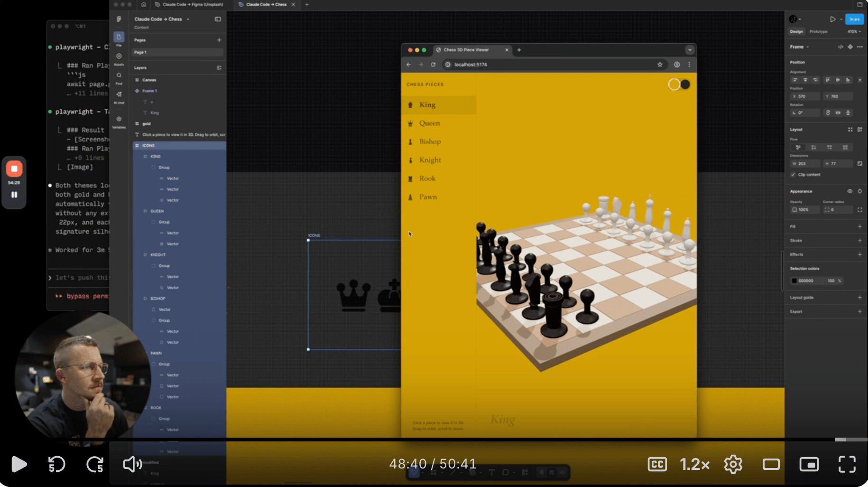The width and height of the screenshot is (868, 487).
Task: Open the Variables sidebar icon
Action: (x=119, y=119)
